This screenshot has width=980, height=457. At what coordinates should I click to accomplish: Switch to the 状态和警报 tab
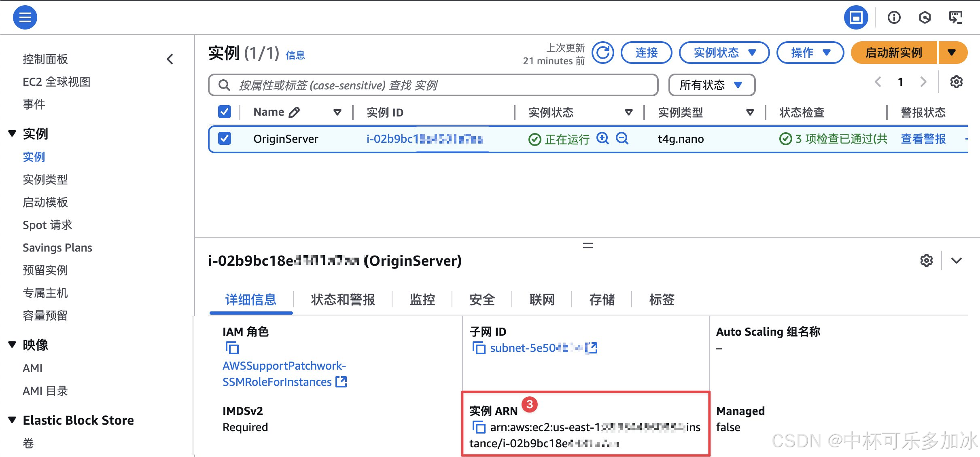click(343, 300)
